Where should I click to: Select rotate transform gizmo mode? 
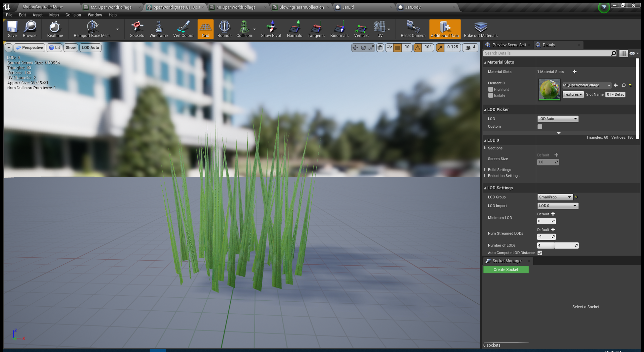[x=363, y=48]
